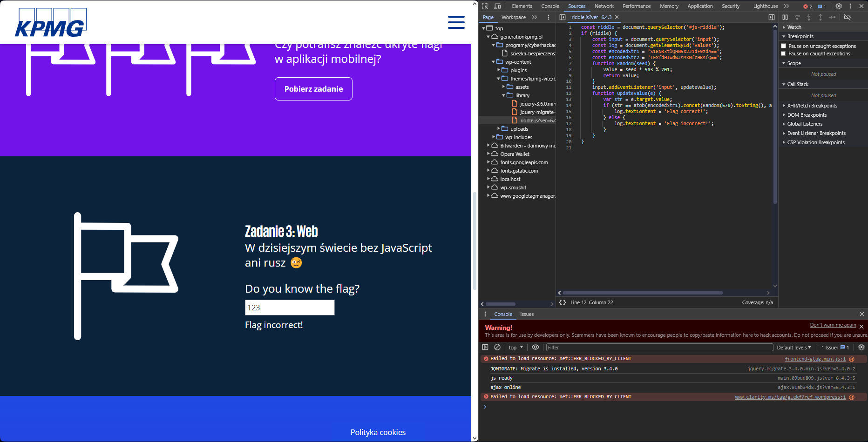This screenshot has width=868, height=442.
Task: Pause script execution button
Action: tap(785, 17)
